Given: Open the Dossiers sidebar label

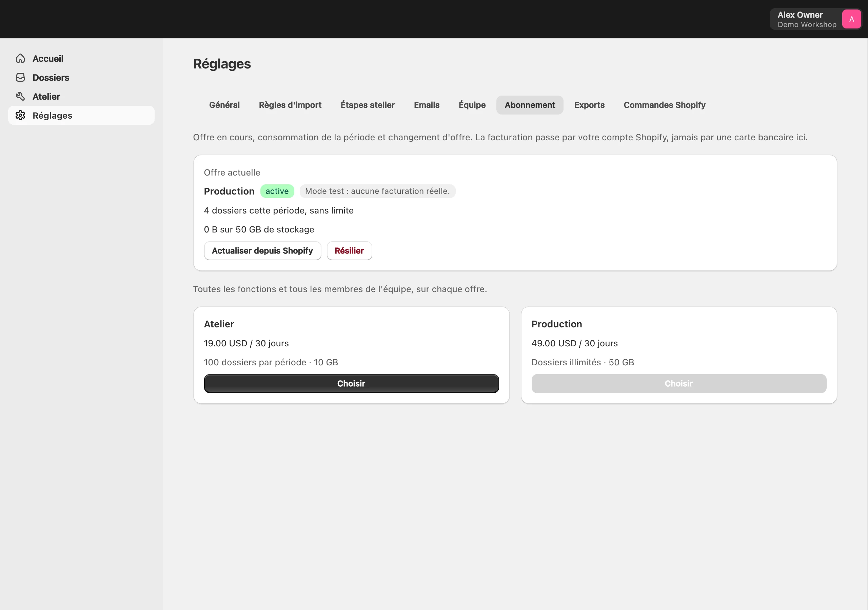Looking at the screenshot, I should 51,78.
